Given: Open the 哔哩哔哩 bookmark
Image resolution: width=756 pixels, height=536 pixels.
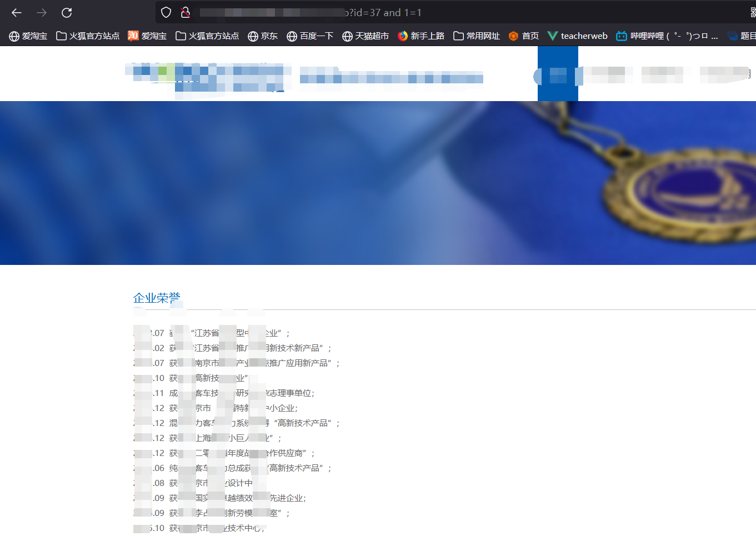Looking at the screenshot, I should click(x=667, y=36).
